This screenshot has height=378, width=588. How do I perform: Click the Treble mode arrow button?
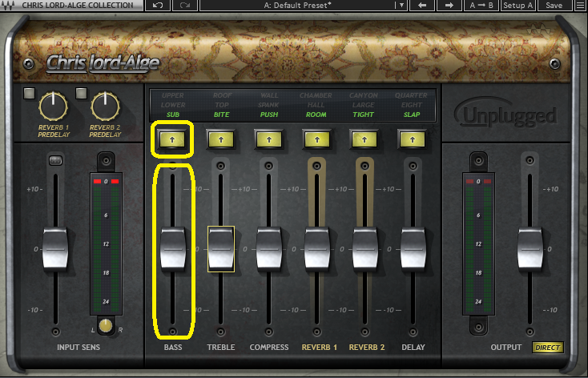point(220,139)
